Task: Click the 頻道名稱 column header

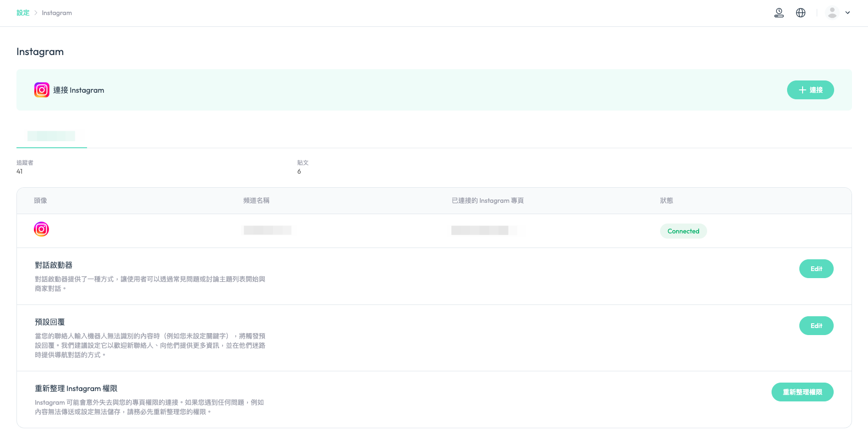Action: coord(256,200)
